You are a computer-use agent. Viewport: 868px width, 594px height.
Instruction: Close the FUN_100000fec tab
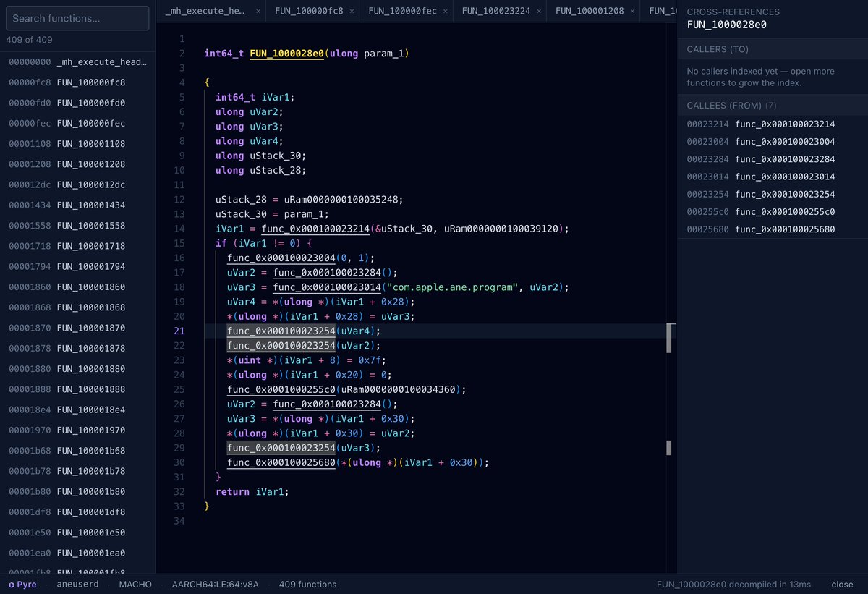pyautogui.click(x=445, y=12)
